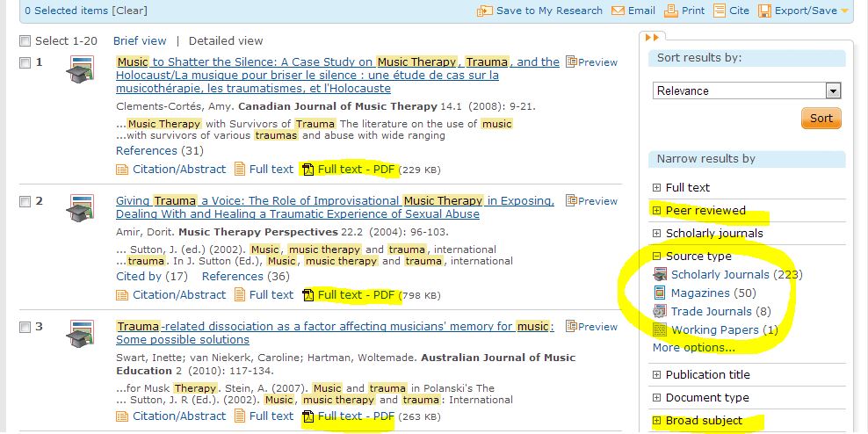Click Trade Journals source type icon

click(x=660, y=311)
